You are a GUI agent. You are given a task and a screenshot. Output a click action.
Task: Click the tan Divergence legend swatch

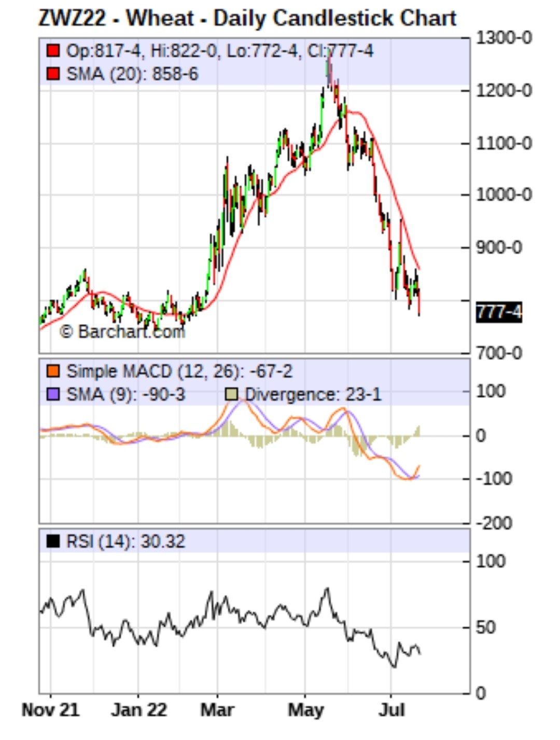pyautogui.click(x=231, y=395)
